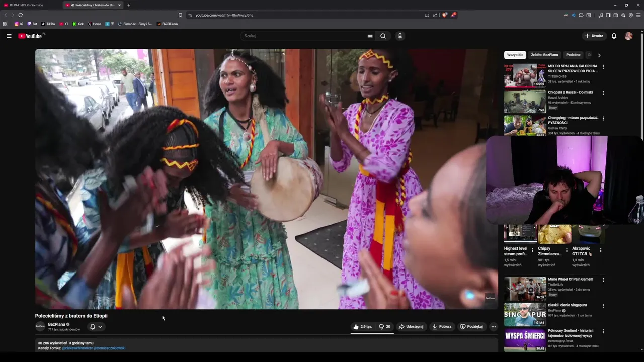Open TikTok bookmark
Image resolution: width=644 pixels, height=362 pixels.
[48, 24]
